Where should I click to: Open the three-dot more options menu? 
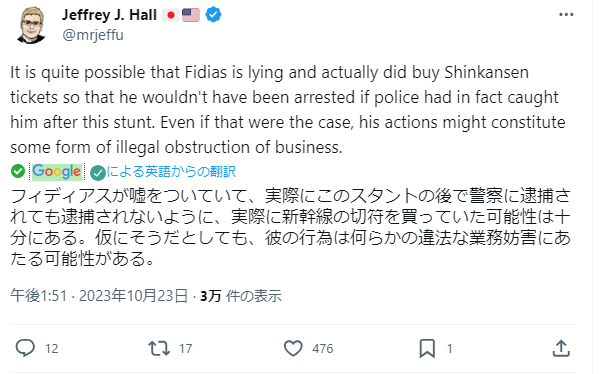click(x=566, y=15)
